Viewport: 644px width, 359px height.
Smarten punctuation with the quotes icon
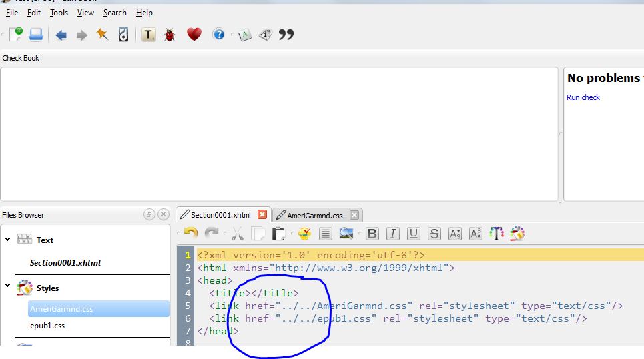(x=286, y=35)
